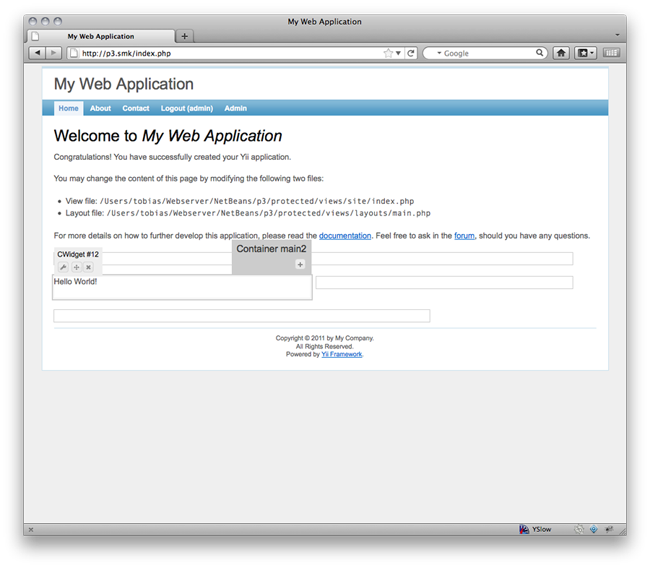This screenshot has height=568, width=650.
Task: Click the blue diamond status bar icon
Action: click(x=594, y=529)
